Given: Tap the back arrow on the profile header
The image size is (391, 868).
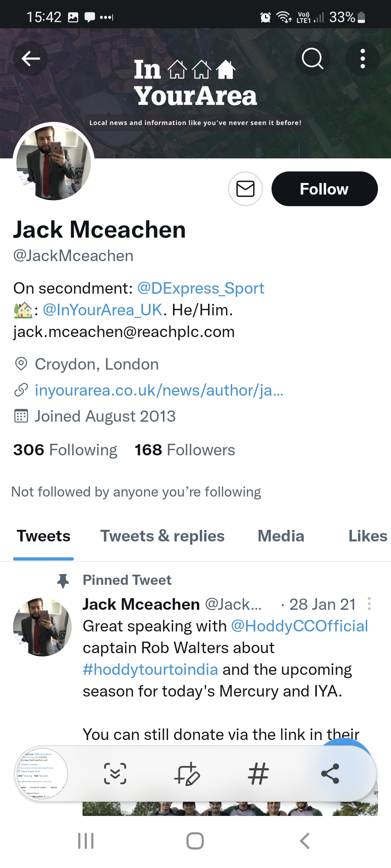Looking at the screenshot, I should (30, 59).
